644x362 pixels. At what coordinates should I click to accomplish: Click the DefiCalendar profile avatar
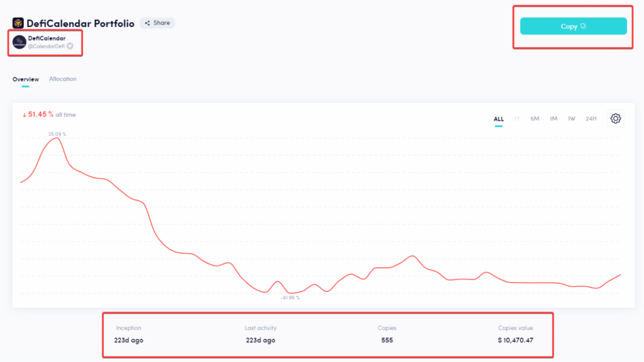click(x=19, y=42)
